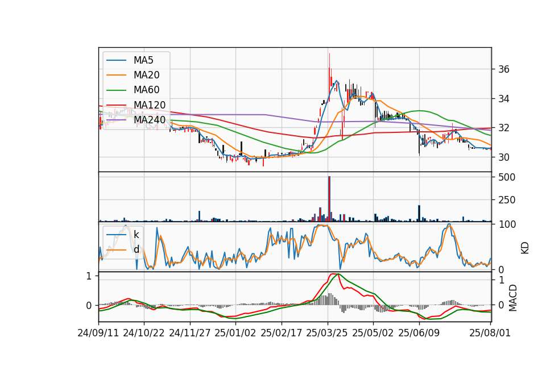546x392 pixels.
Task: Click the MA240 legend label
Action: coord(150,120)
